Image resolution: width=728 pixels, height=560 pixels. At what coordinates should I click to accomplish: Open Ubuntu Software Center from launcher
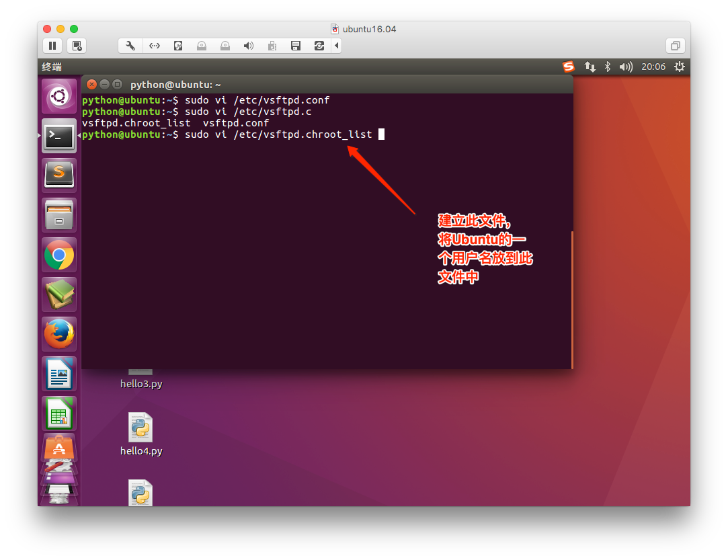[x=59, y=446]
